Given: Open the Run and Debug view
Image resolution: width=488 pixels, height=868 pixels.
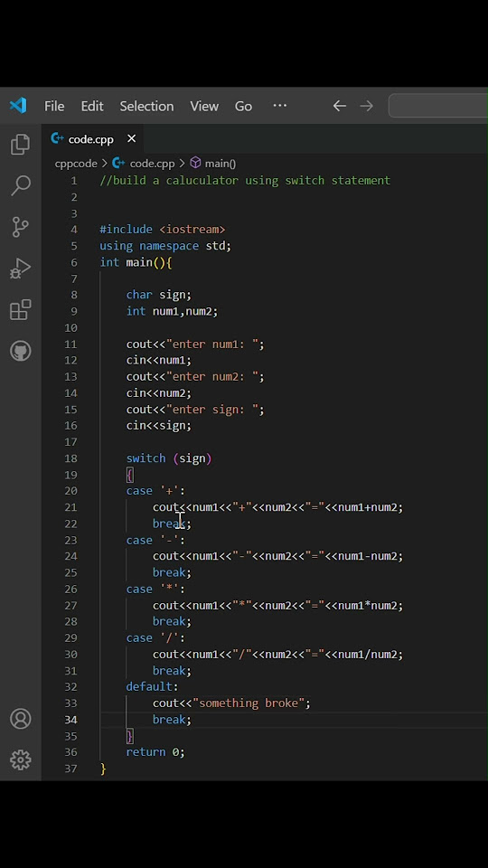Looking at the screenshot, I should coord(21,269).
